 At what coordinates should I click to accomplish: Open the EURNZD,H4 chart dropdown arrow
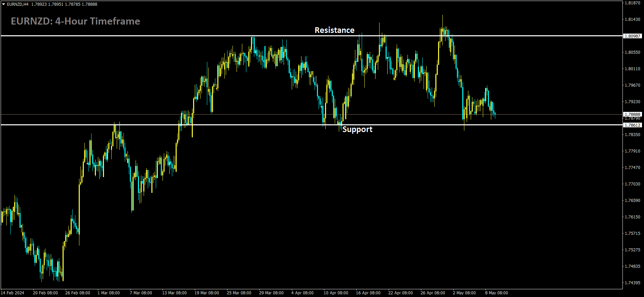pos(4,4)
